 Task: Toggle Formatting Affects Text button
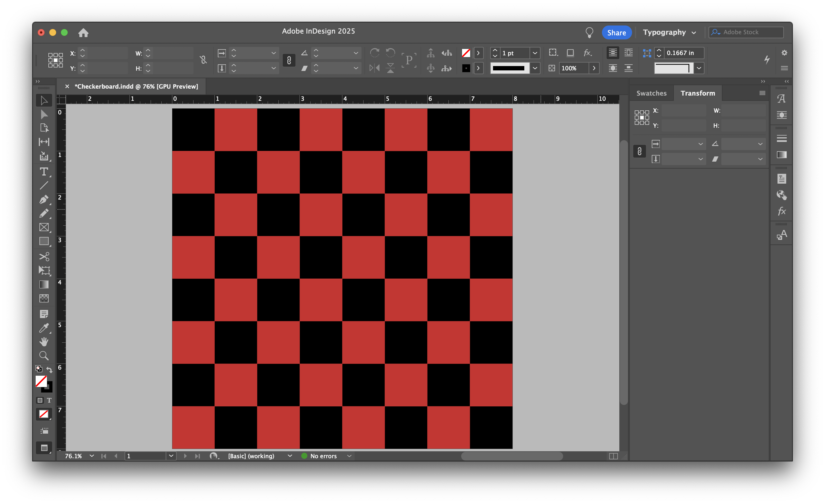tap(49, 400)
